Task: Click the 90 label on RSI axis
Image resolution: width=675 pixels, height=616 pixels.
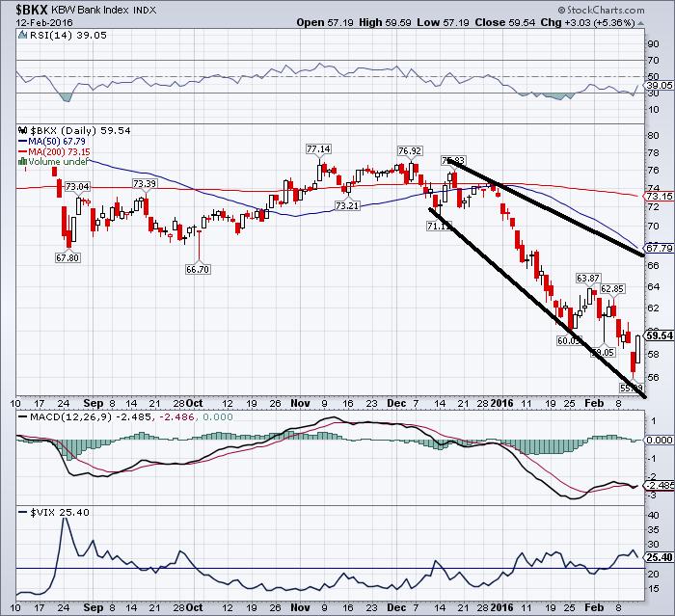Action: [653, 43]
